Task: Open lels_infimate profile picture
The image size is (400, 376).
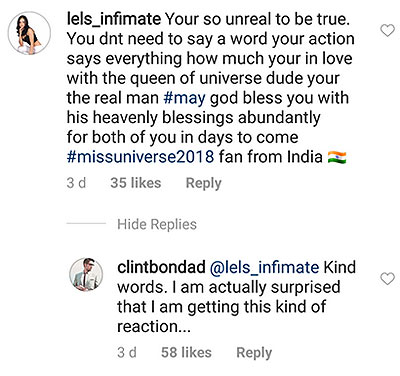Action: [29, 33]
